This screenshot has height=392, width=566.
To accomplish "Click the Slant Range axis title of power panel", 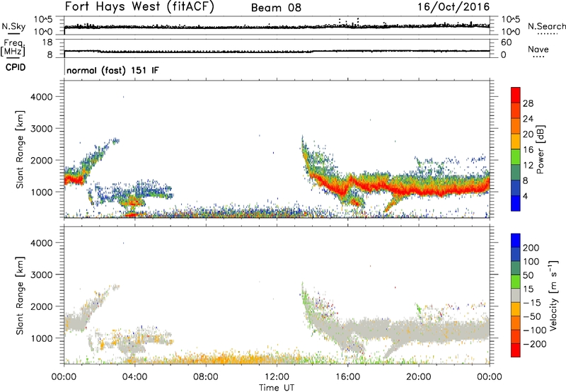I will [20, 149].
